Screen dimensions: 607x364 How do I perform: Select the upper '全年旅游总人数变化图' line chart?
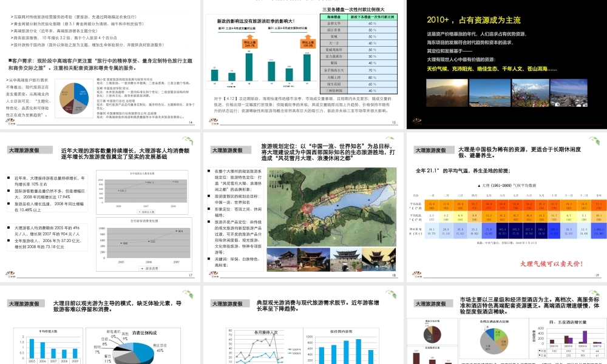[x=143, y=192]
